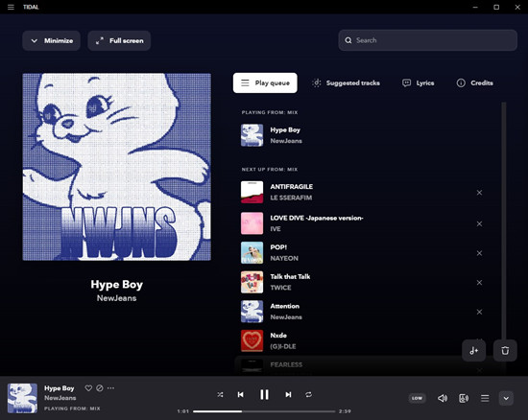The image size is (528, 420).
Task: Click the search magnifier icon
Action: (x=348, y=40)
